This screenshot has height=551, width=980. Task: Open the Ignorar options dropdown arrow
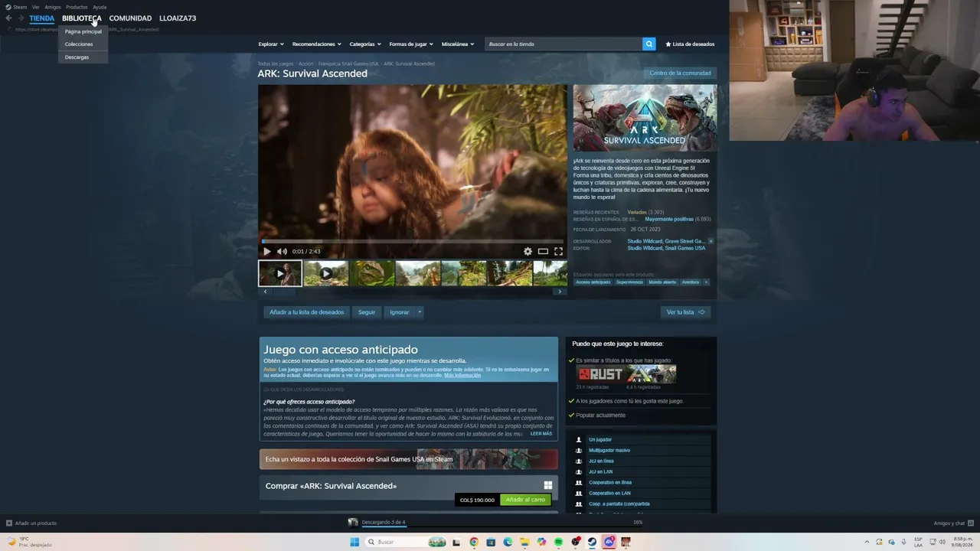420,312
